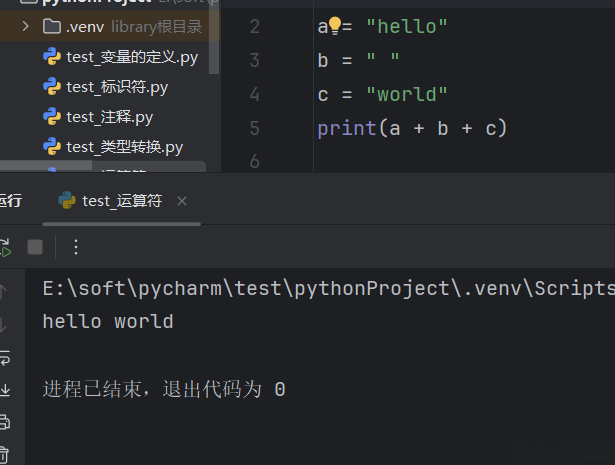Close the test_运算符 run tab

pos(182,201)
